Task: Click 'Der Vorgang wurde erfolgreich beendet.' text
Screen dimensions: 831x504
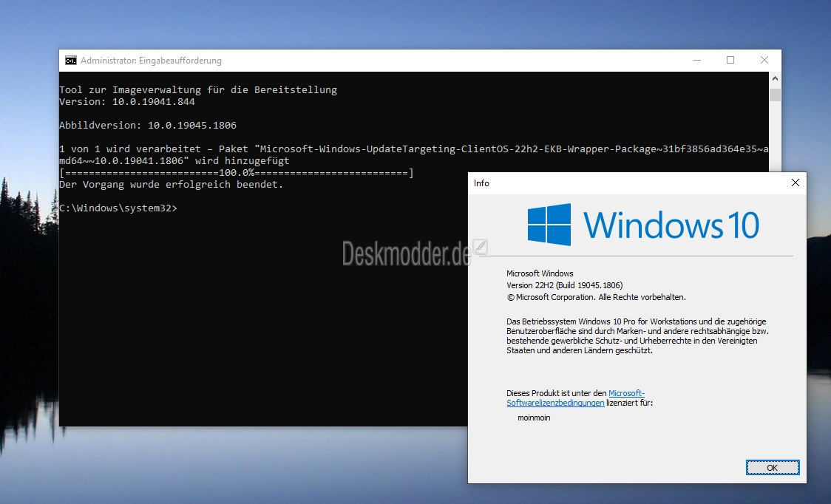Action: (172, 185)
